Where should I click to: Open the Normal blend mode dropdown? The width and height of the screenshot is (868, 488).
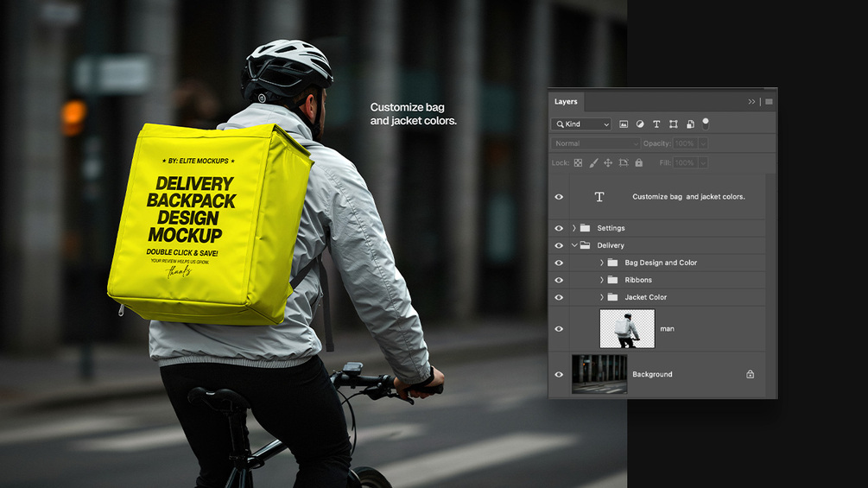pyautogui.click(x=596, y=143)
